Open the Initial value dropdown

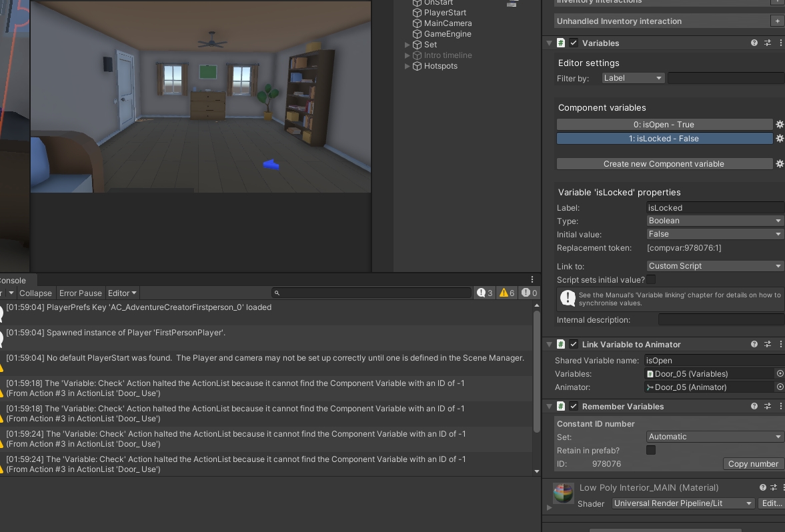click(x=715, y=234)
